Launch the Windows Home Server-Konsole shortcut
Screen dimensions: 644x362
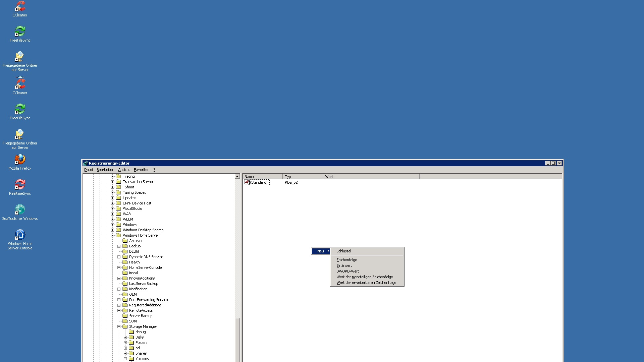tap(20, 235)
